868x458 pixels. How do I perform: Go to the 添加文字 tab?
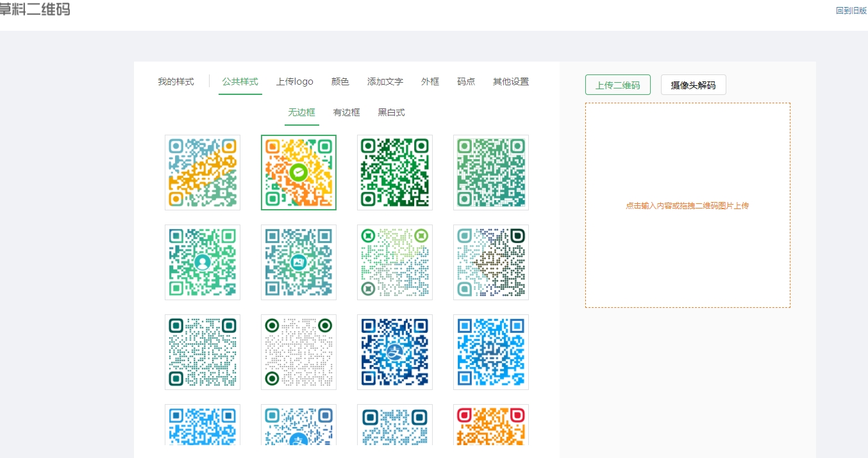tap(385, 81)
